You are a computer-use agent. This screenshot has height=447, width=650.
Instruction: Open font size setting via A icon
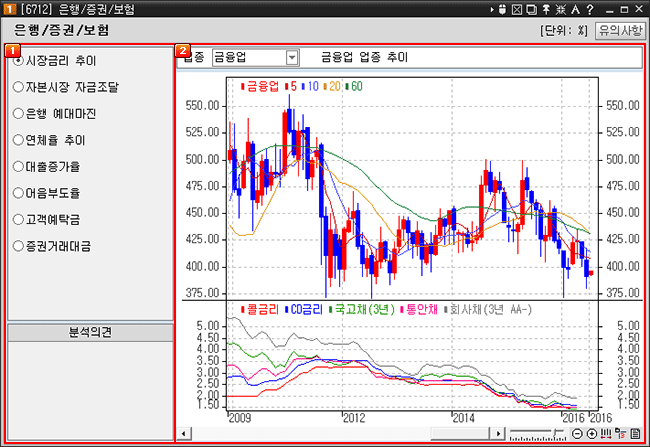tap(575, 9)
